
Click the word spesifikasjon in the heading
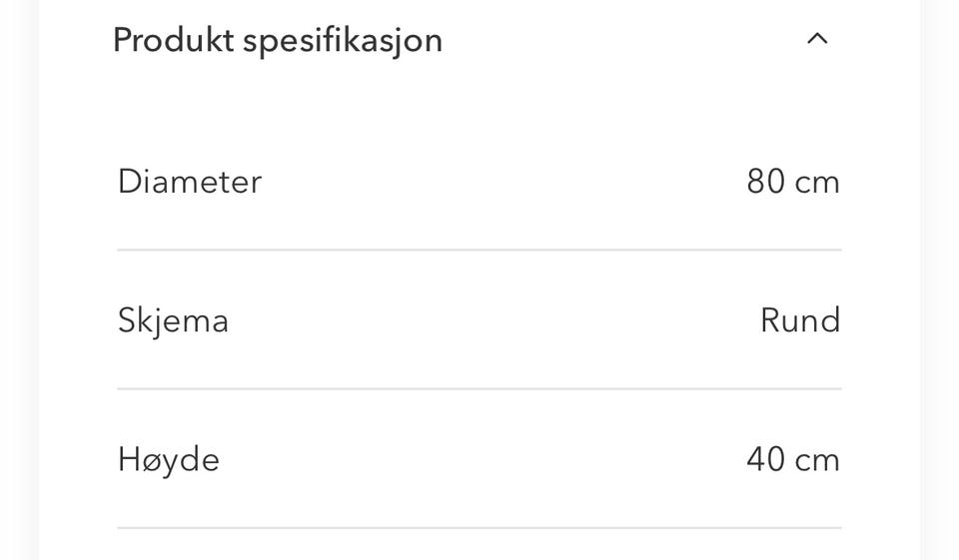[343, 42]
